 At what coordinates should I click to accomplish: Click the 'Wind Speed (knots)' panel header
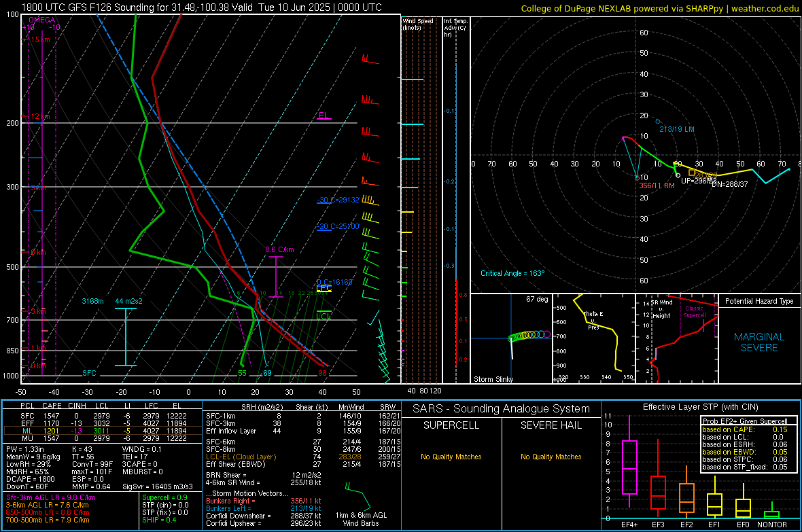[x=417, y=24]
